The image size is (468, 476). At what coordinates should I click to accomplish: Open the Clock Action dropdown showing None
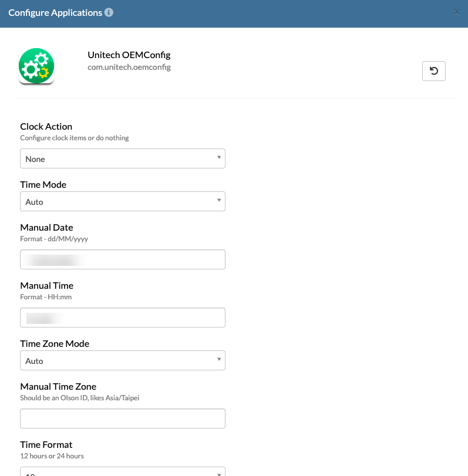coord(123,158)
